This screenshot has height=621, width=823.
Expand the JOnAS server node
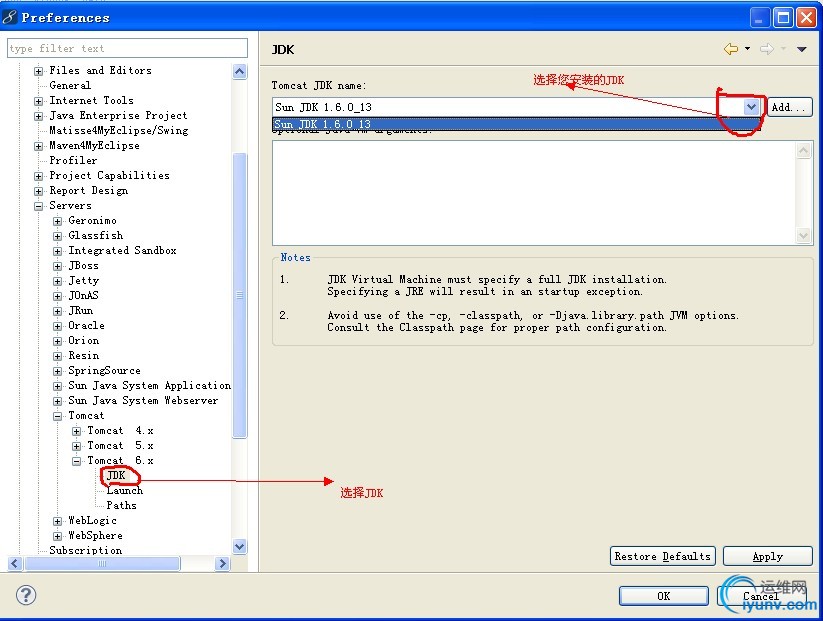tap(57, 296)
